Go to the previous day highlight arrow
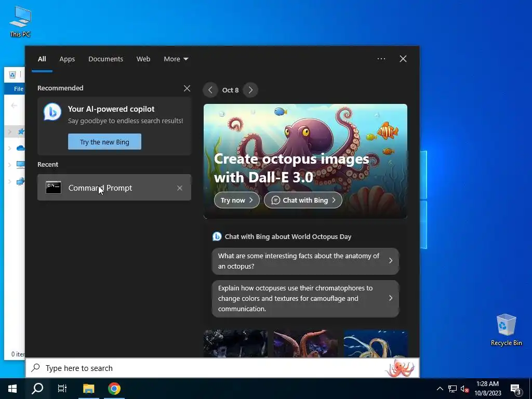This screenshot has height=399, width=532. (x=210, y=90)
